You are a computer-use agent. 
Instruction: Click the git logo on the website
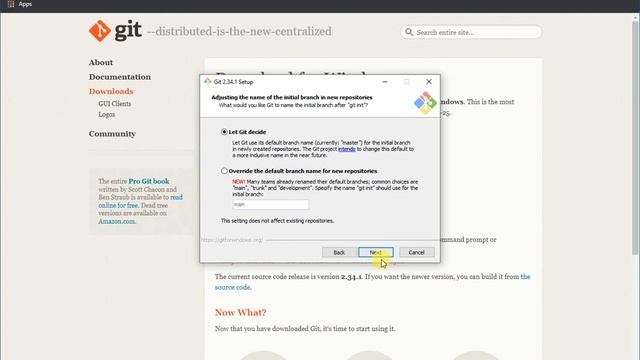click(x=115, y=31)
